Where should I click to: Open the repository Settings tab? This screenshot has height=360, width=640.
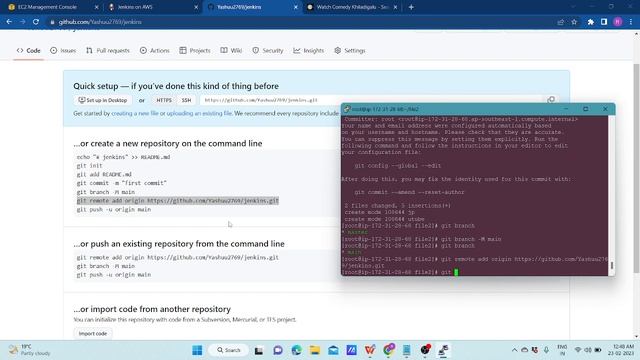pos(350,51)
